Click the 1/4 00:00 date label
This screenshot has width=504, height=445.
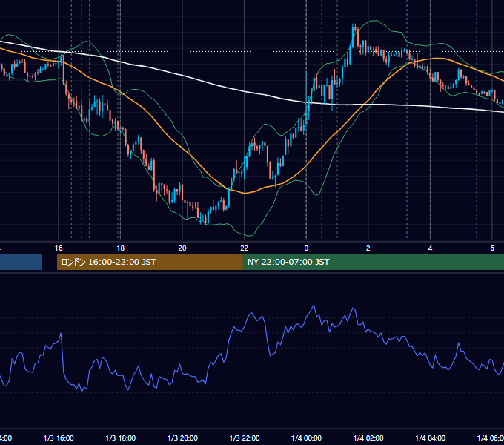[x=306, y=438]
